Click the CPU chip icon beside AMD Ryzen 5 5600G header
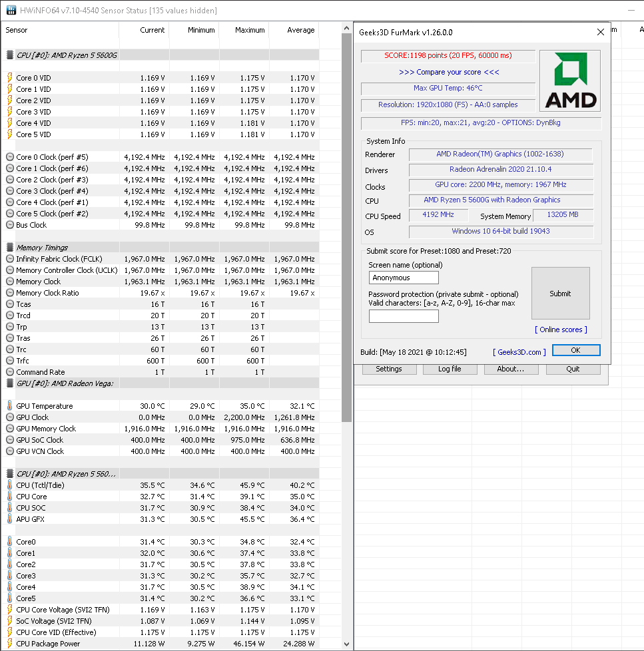The height and width of the screenshot is (651, 644). pyautogui.click(x=9, y=55)
